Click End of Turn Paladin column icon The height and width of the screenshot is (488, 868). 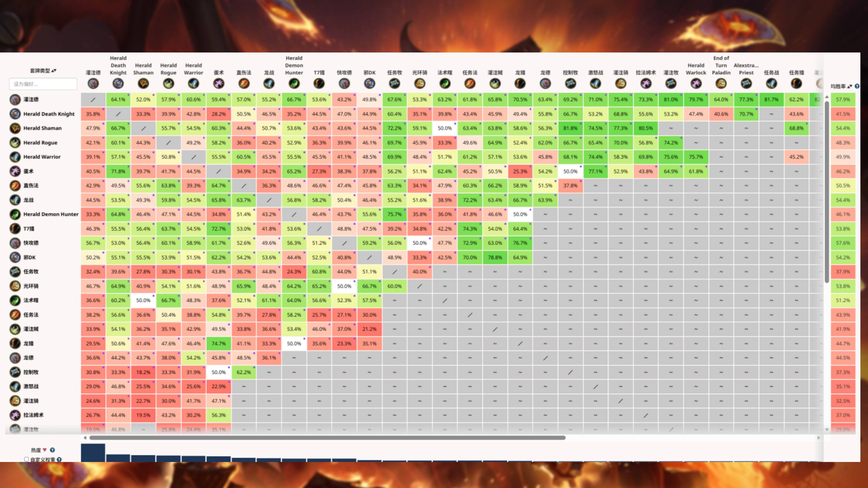[721, 84]
